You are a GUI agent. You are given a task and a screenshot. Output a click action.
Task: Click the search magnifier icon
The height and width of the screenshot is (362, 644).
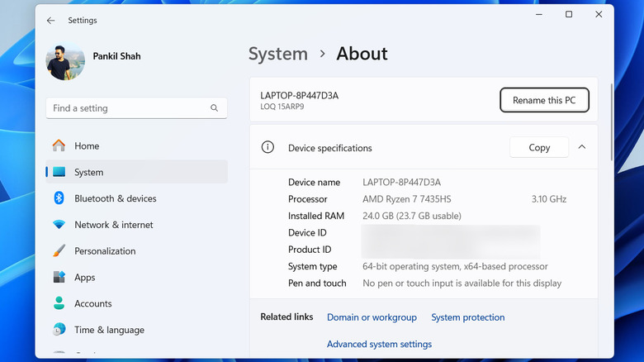coord(215,108)
